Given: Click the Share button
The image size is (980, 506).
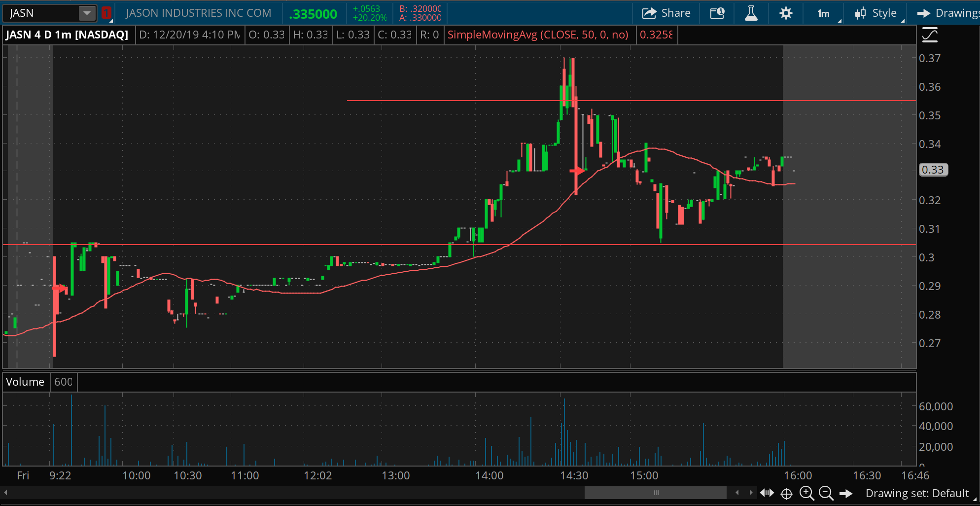Looking at the screenshot, I should (x=666, y=13).
